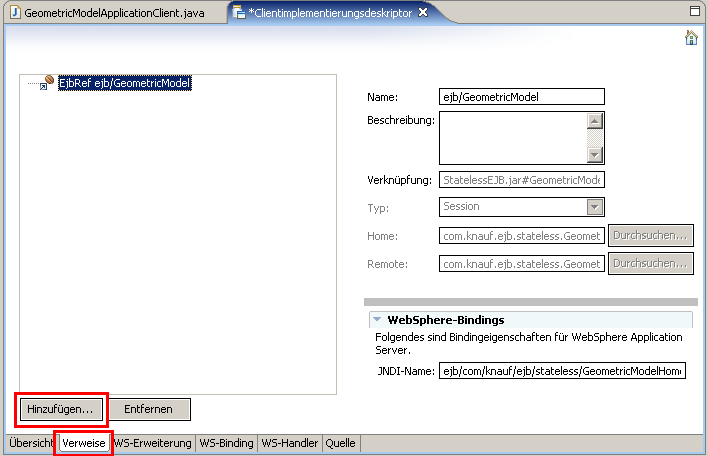Screen dimensions: 708x456
Task: Click the Verknüpfung: label
Action: 399,180
